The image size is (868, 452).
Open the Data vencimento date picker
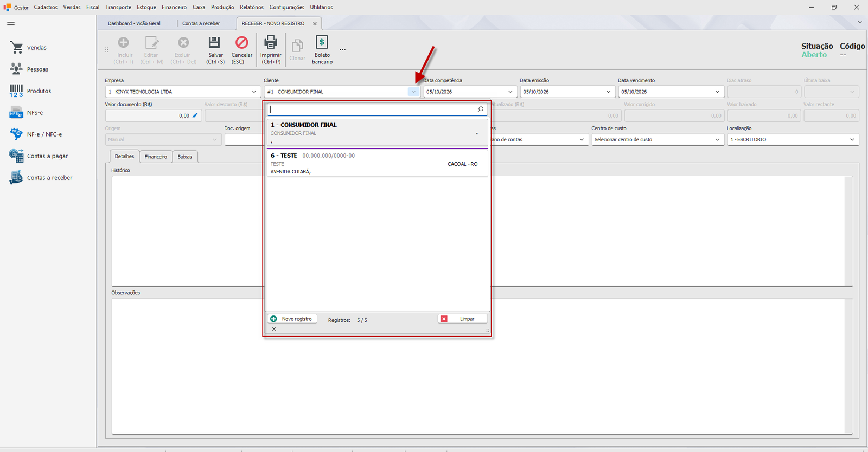pos(717,92)
